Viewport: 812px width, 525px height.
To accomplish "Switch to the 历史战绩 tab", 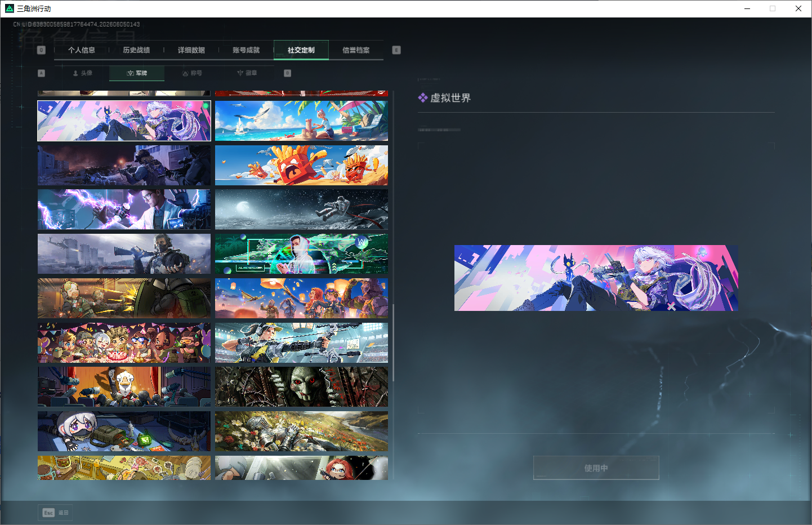I will [x=136, y=50].
